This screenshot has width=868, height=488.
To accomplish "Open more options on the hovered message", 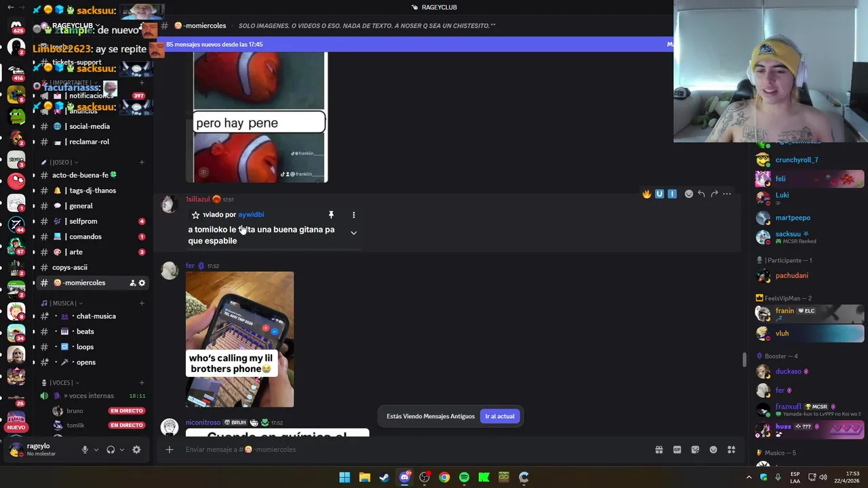I will 727,194.
